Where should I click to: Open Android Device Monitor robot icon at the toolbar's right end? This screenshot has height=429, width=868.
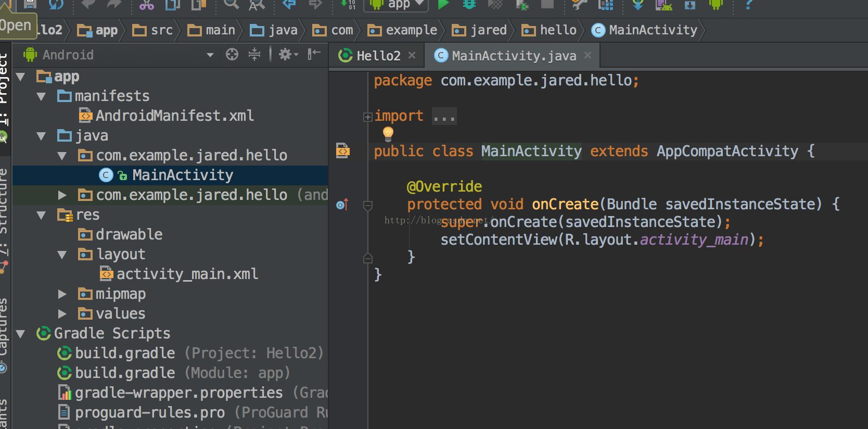tap(716, 4)
